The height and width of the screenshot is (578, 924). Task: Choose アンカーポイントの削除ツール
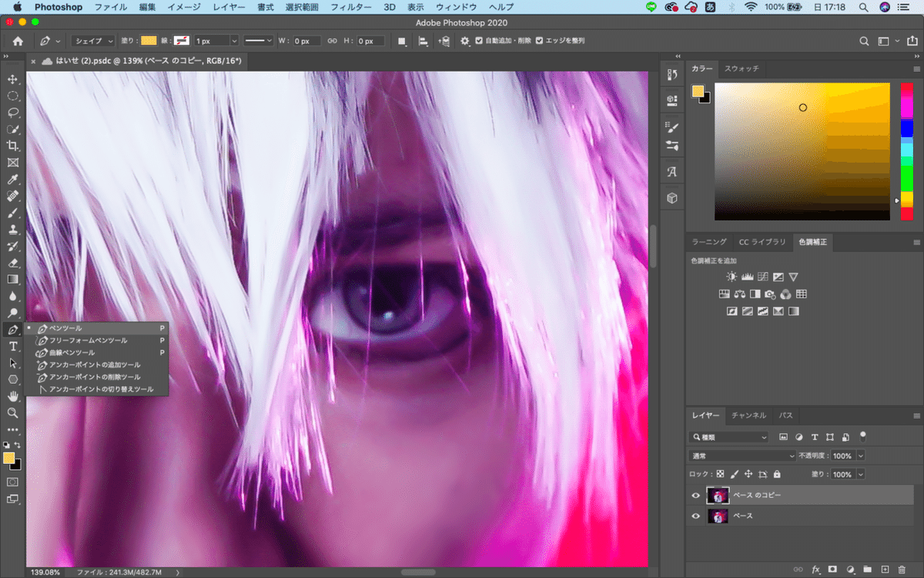pyautogui.click(x=95, y=377)
